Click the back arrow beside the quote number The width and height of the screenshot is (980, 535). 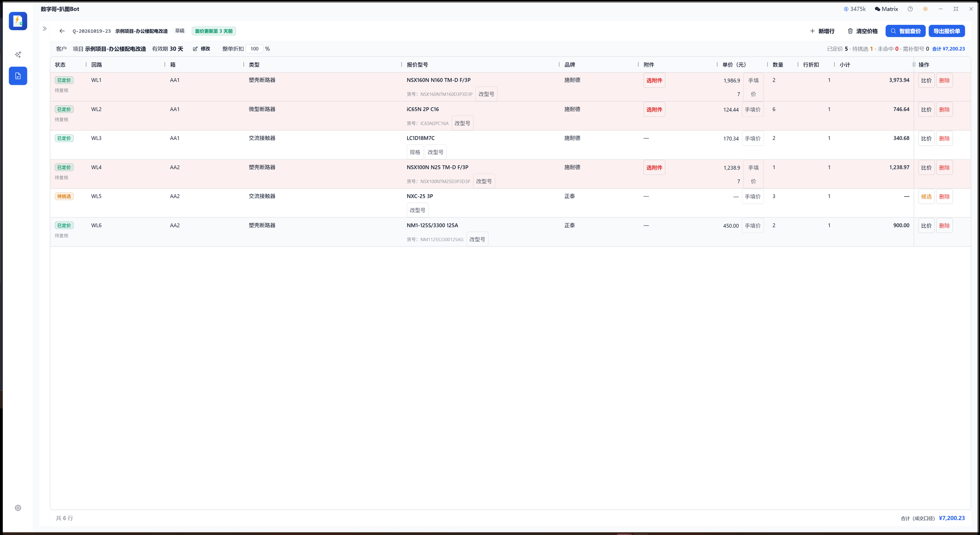tap(62, 31)
